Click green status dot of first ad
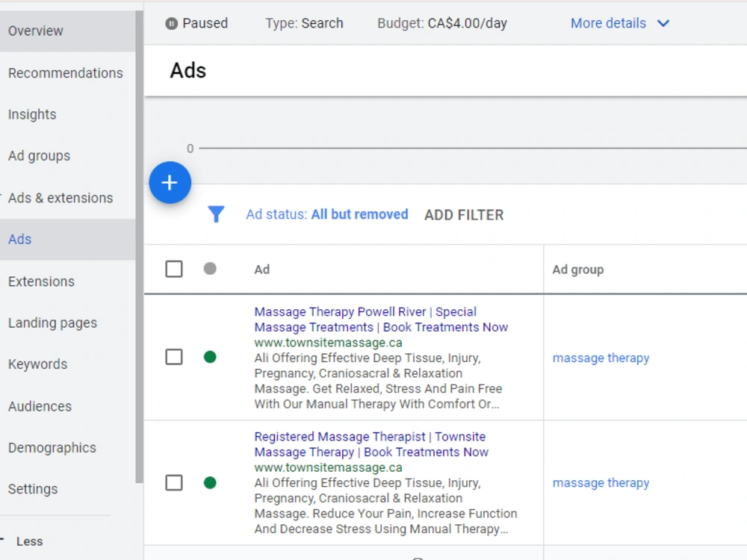Viewport: 747px width, 560px height. (210, 357)
